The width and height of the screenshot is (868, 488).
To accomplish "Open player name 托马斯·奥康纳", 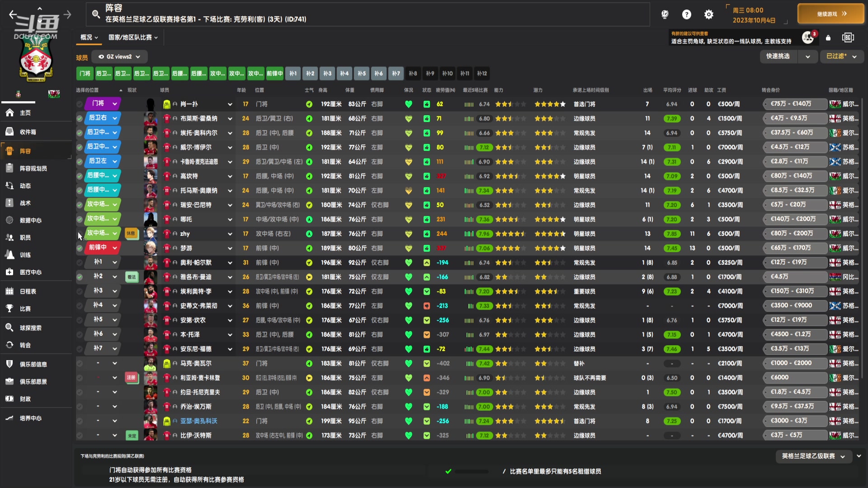I will [x=198, y=191].
